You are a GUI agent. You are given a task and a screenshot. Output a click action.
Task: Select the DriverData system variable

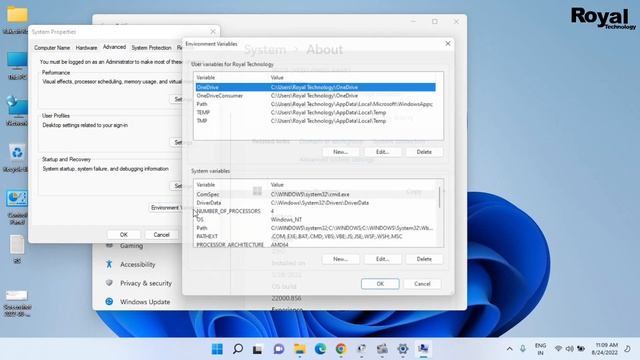point(316,202)
